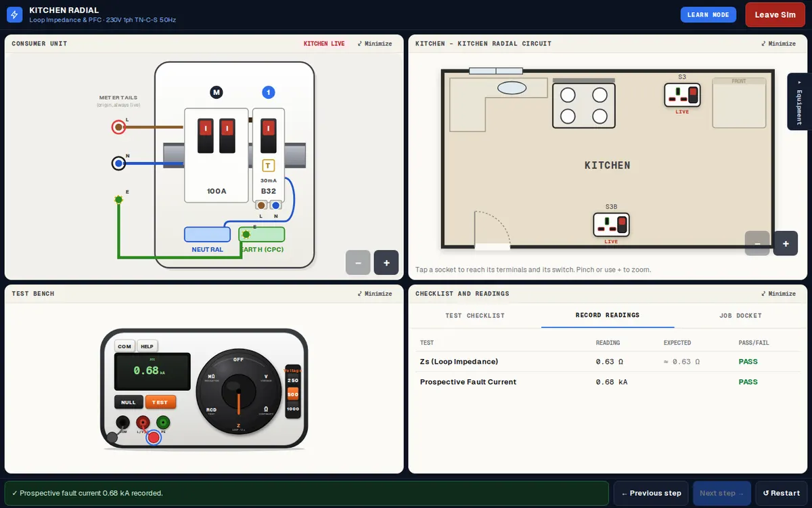The height and width of the screenshot is (508, 812).
Task: Pick up the grey COM probe tip
Action: [x=112, y=438]
